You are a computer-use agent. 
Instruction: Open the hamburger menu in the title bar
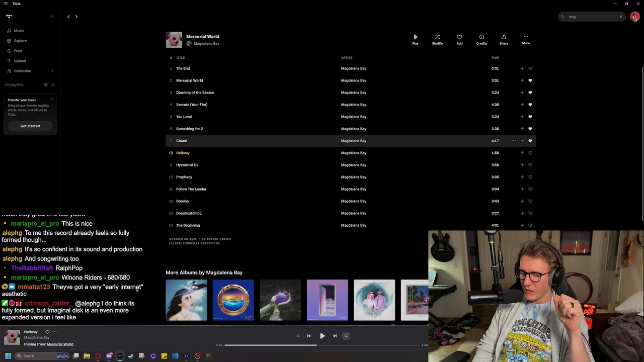[x=6, y=4]
